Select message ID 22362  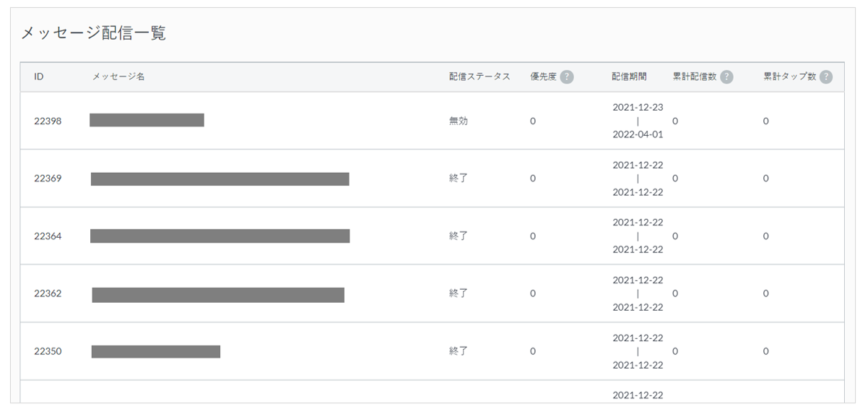point(48,294)
